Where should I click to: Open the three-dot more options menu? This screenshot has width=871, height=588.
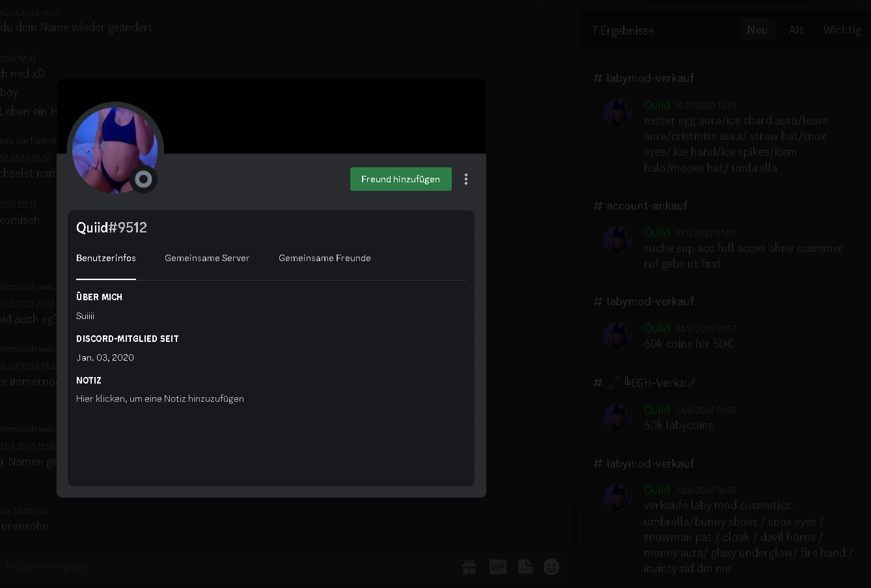click(x=466, y=179)
